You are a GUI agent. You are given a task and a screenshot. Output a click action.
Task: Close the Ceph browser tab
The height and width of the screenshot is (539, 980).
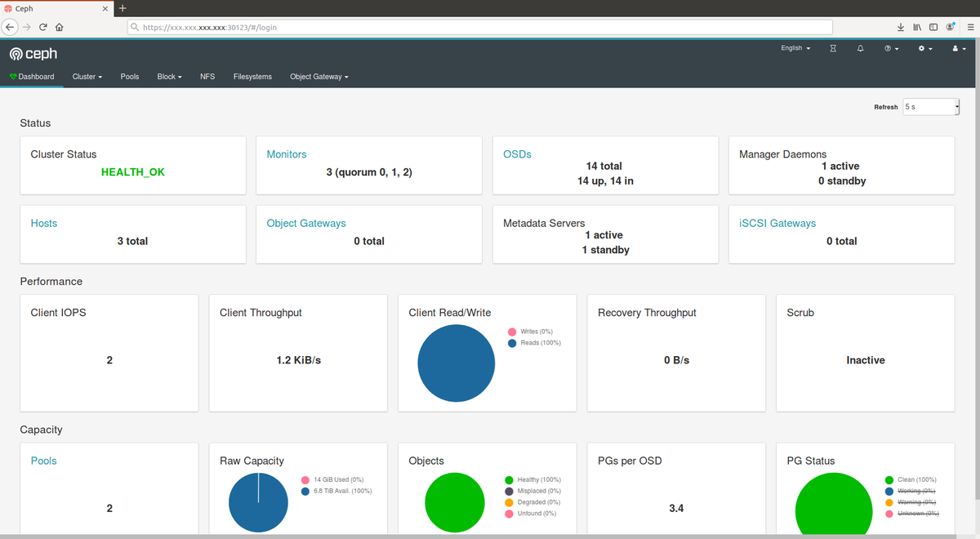105,8
